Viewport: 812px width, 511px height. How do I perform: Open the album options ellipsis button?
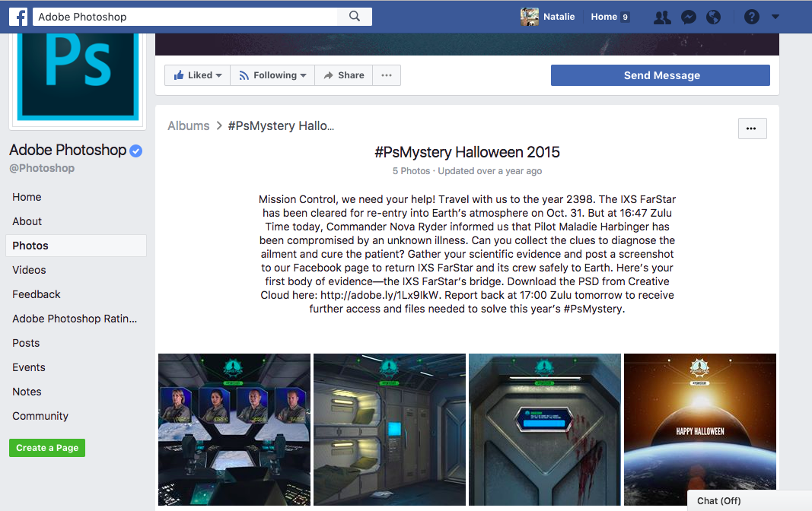752,129
